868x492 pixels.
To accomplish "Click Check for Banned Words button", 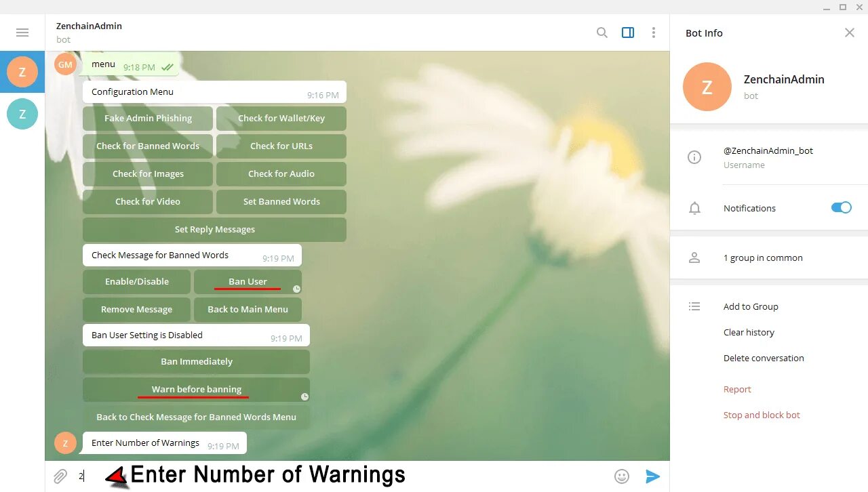I will (148, 146).
